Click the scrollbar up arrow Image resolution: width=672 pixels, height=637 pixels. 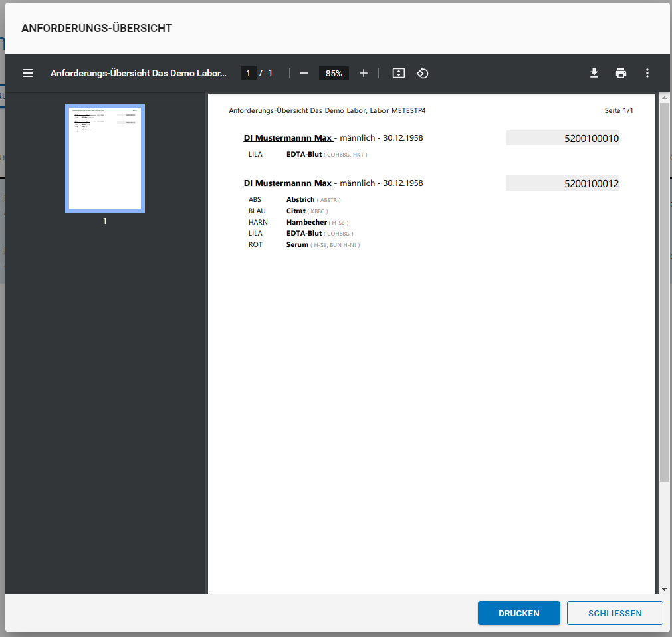pos(664,98)
